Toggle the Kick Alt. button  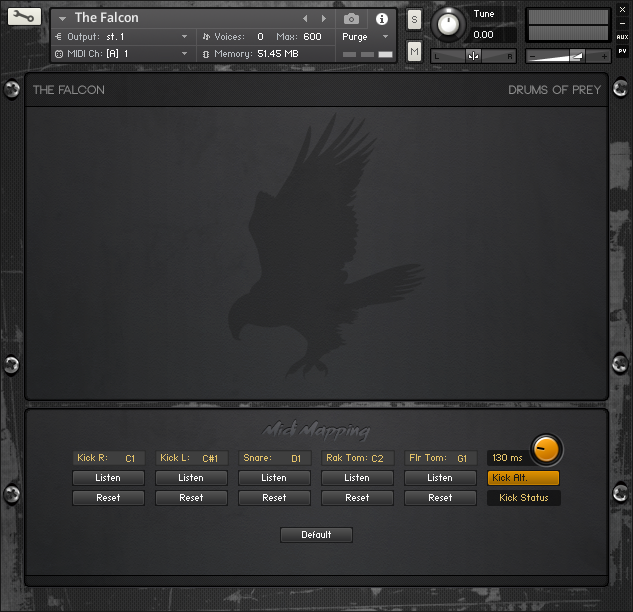point(523,478)
